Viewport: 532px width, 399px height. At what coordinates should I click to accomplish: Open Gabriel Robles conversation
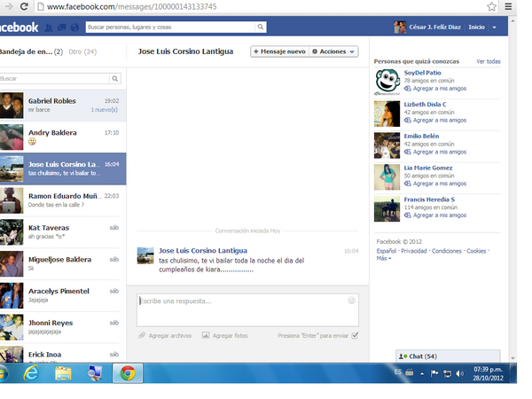point(63,106)
